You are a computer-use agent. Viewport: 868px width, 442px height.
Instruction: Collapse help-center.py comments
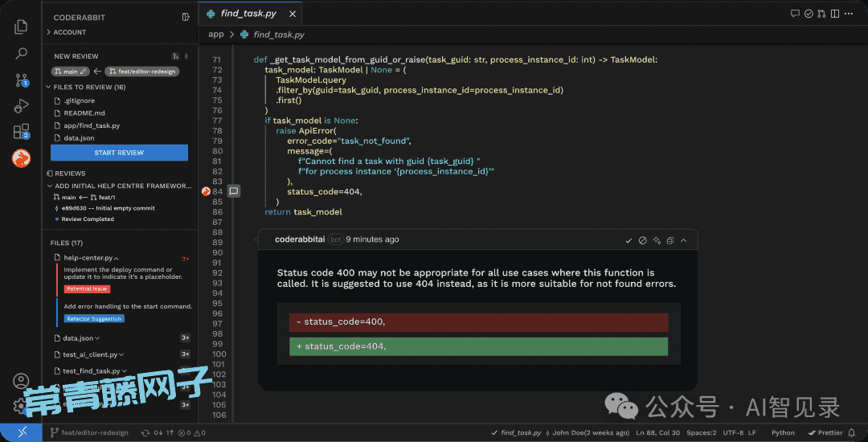pos(117,258)
